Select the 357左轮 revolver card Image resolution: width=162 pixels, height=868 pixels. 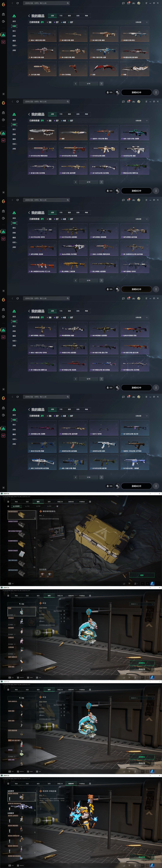tap(42, 69)
